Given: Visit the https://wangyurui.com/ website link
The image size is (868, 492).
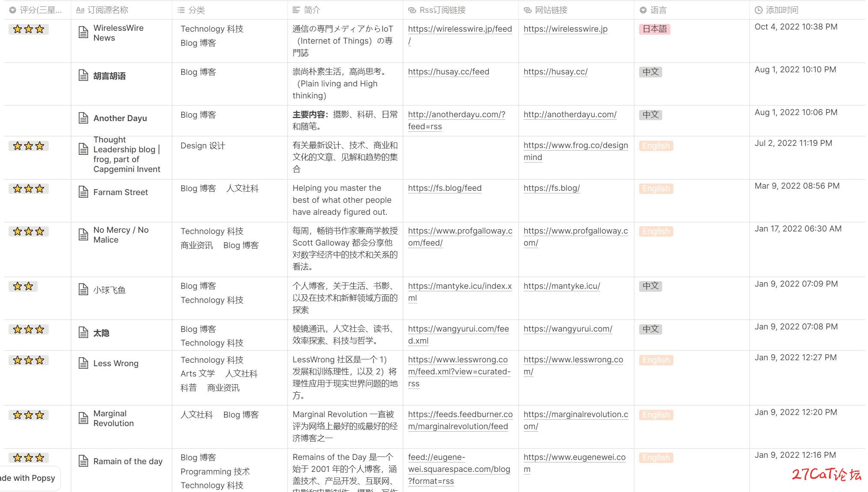Looking at the screenshot, I should click(x=568, y=329).
